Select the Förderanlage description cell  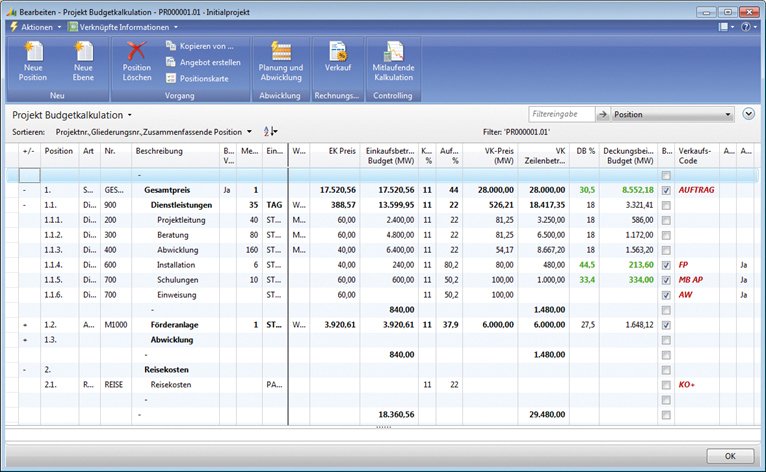[x=175, y=325]
